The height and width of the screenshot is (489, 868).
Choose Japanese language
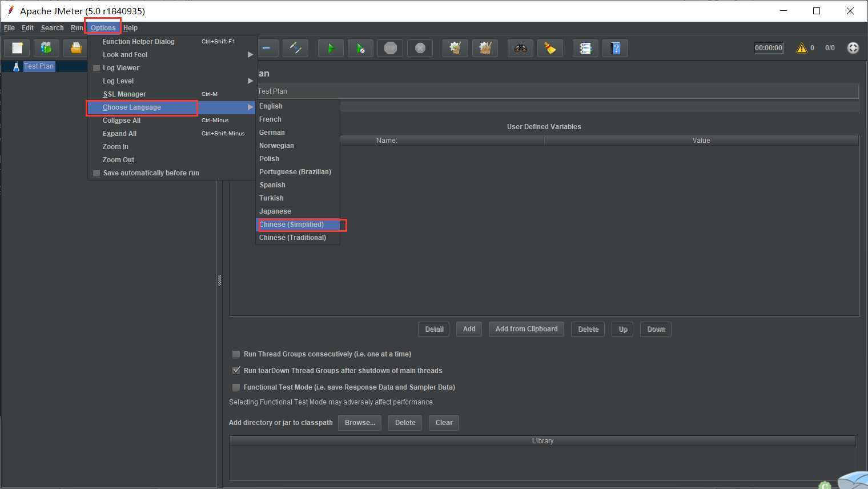click(x=298, y=211)
